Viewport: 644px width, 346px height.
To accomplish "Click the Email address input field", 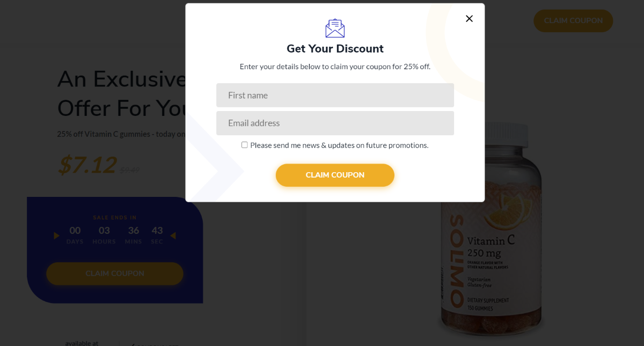I will (335, 123).
